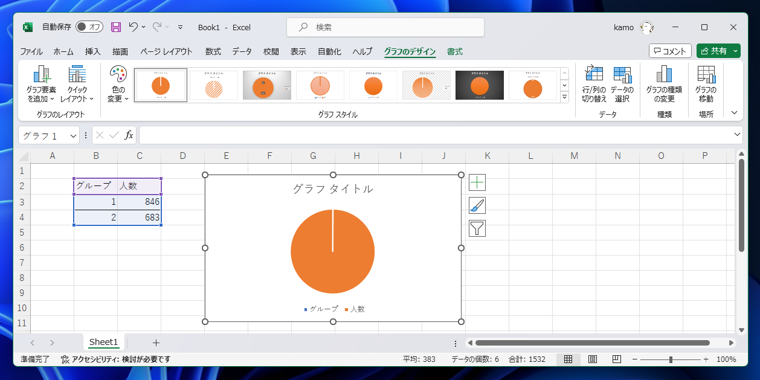This screenshot has width=760, height=380.
Task: Switch to Formulas (数式) tab
Action: coord(213,52)
